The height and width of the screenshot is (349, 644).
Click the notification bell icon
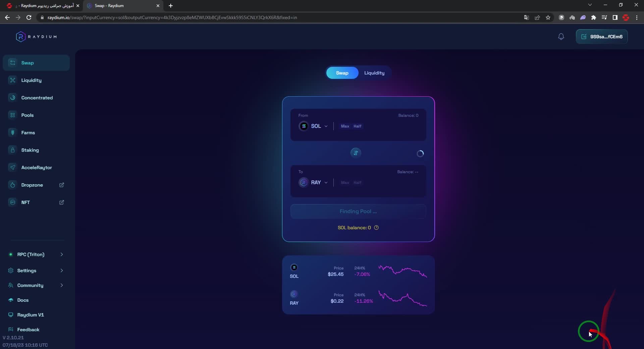(561, 37)
